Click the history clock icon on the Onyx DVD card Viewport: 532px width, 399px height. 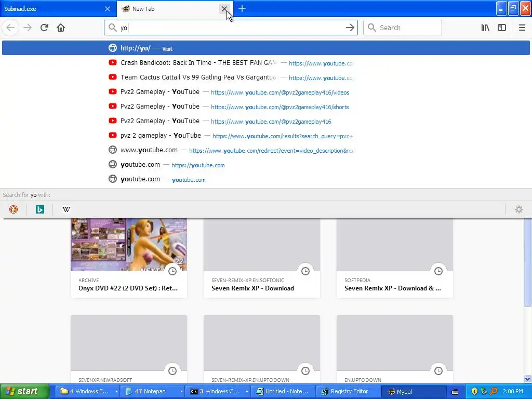[x=172, y=271]
